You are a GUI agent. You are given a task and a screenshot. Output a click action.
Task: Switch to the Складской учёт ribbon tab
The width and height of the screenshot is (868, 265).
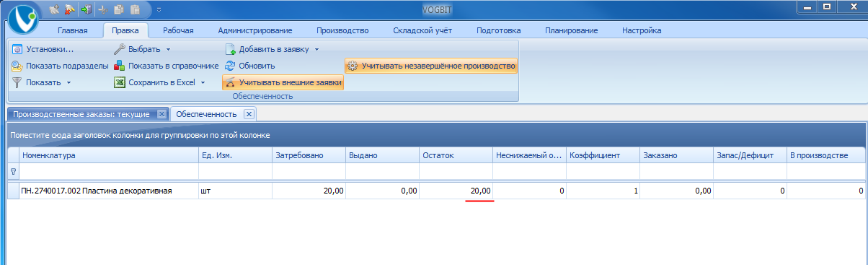(x=422, y=30)
